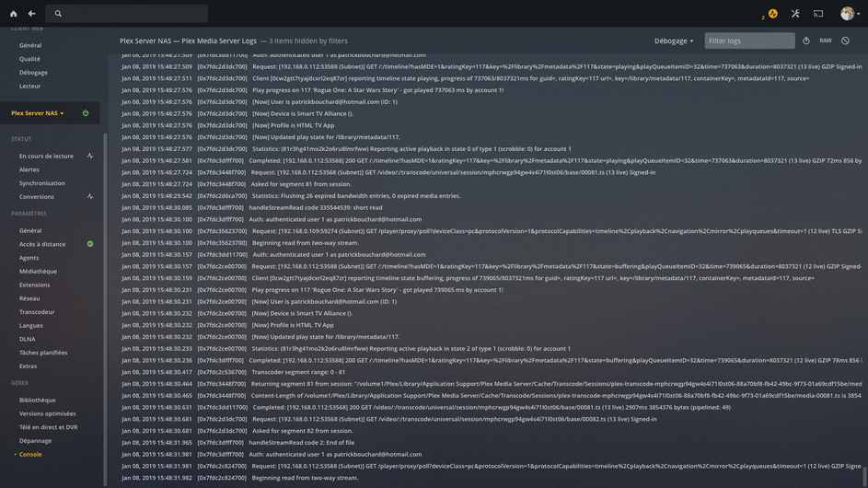Open Bibliothèque under Gérer

tap(37, 400)
